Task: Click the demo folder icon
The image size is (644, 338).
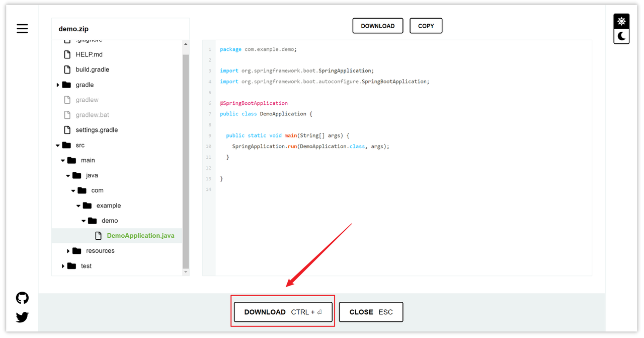Action: point(92,221)
